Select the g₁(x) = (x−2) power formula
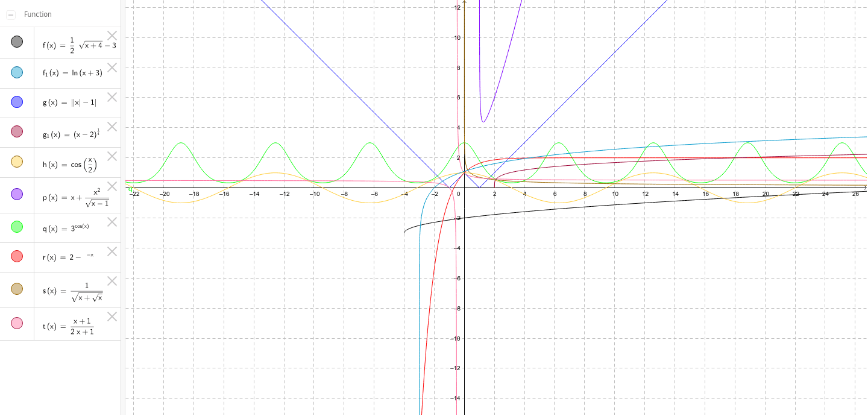 71,134
